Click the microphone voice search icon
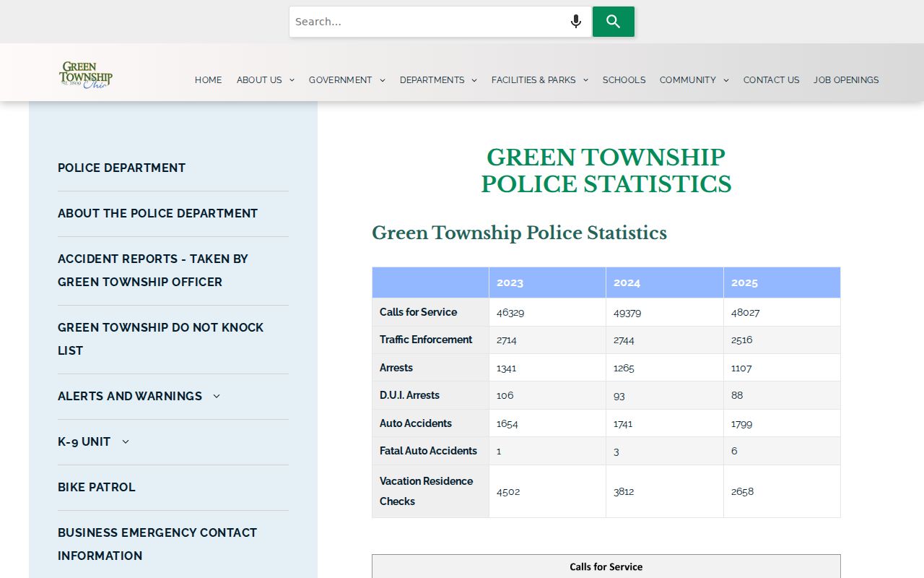 [x=575, y=22]
